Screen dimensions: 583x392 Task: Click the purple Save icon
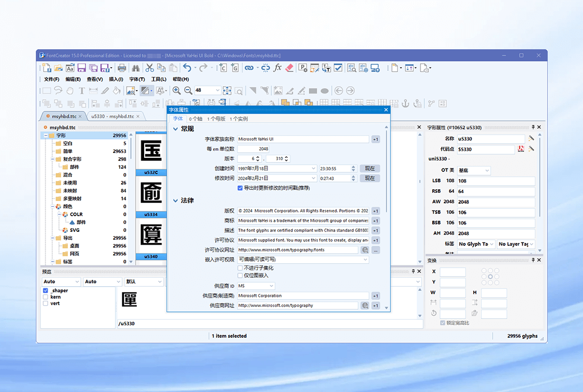(x=81, y=68)
